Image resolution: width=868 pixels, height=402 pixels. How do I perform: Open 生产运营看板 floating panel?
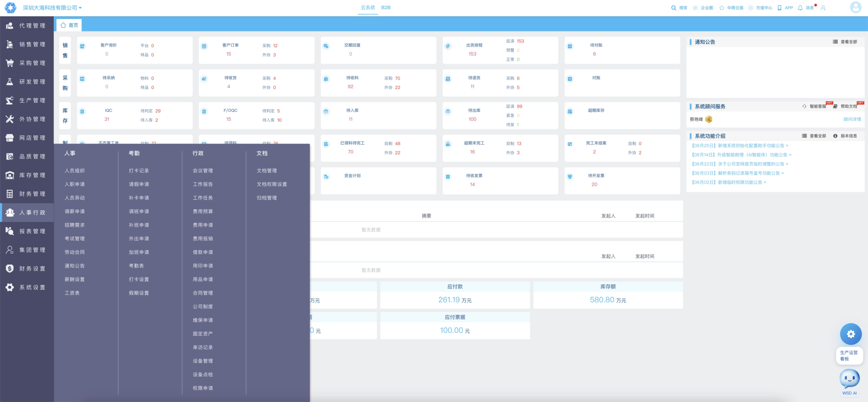pos(849,356)
